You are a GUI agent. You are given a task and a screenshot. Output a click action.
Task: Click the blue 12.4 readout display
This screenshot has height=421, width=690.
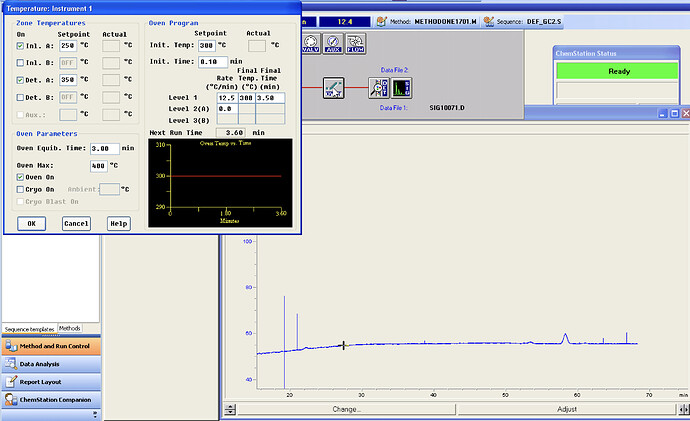(345, 22)
